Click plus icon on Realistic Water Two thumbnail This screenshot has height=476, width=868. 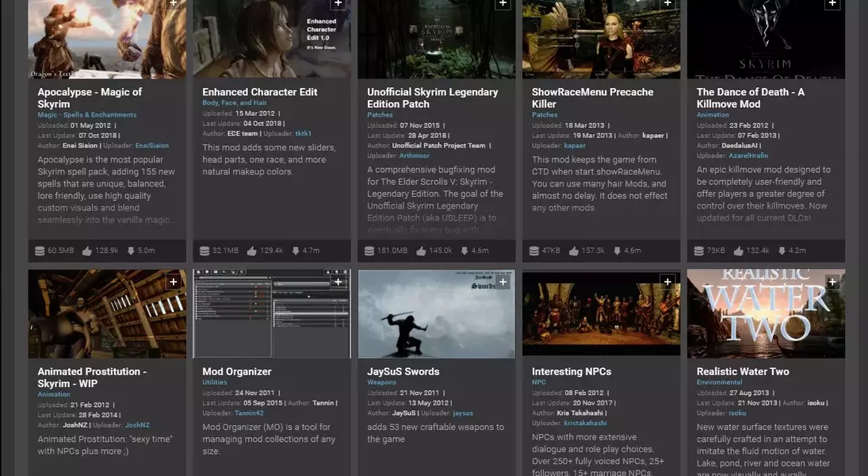[x=832, y=282]
